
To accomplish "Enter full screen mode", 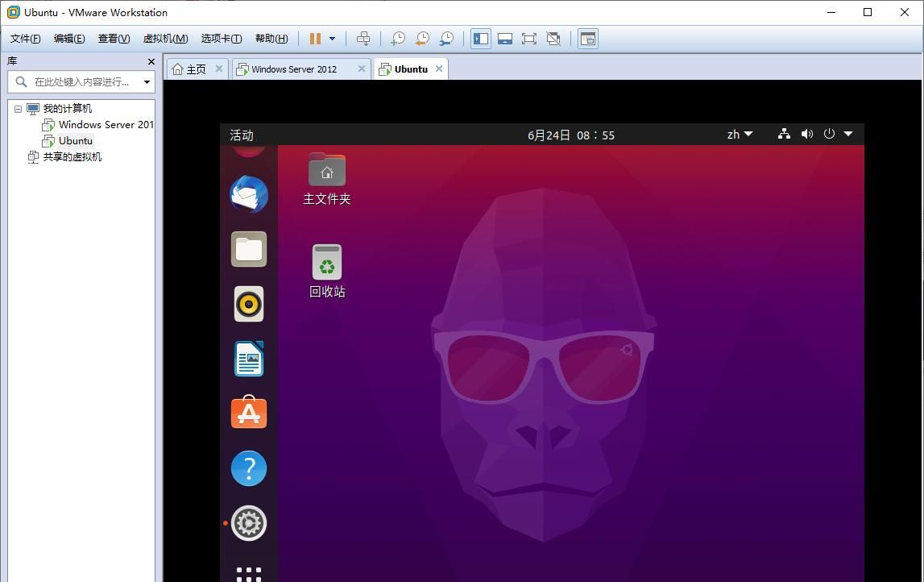I will [528, 38].
